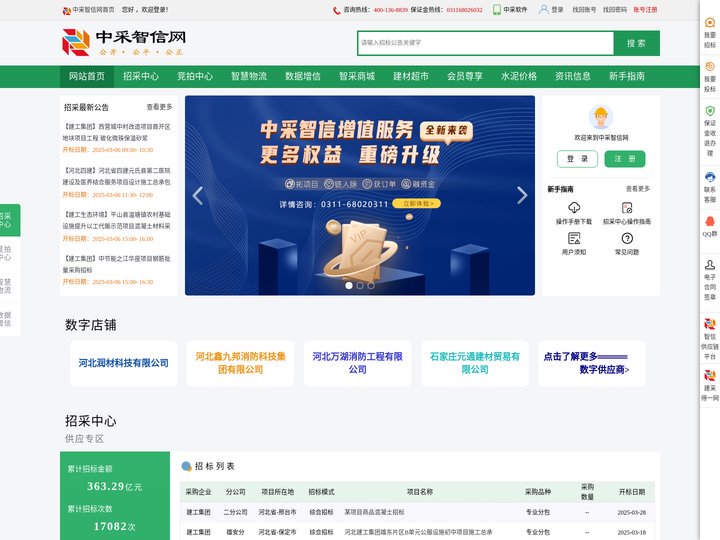Click the hotline telephone icon
The height and width of the screenshot is (540, 720).
click(337, 10)
